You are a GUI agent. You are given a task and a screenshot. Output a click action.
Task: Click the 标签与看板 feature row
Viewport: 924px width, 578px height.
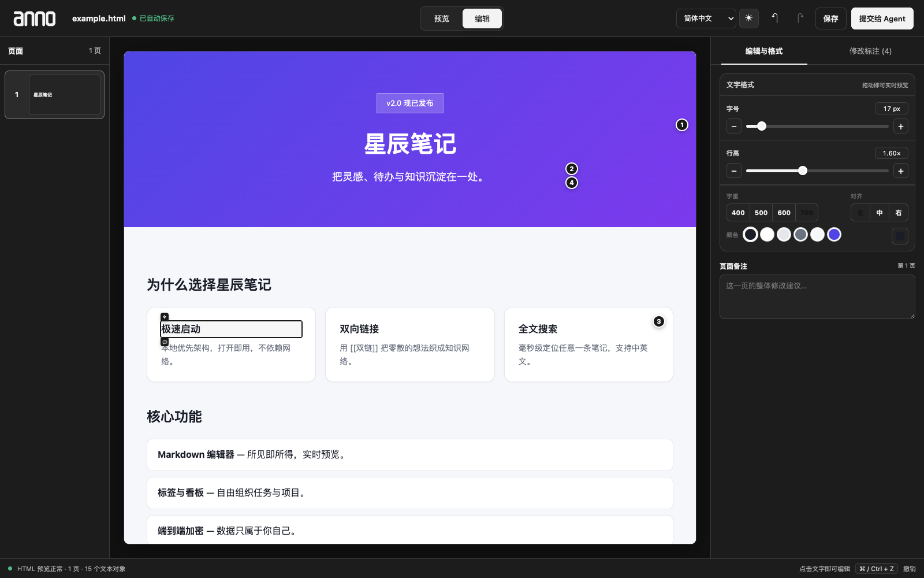[x=410, y=493]
